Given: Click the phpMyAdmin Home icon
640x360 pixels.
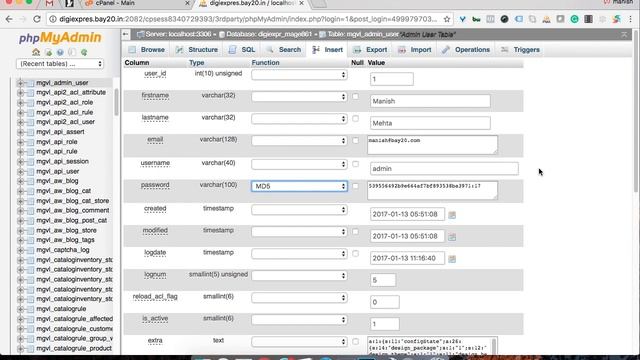Looking at the screenshot, I should coord(36,52).
